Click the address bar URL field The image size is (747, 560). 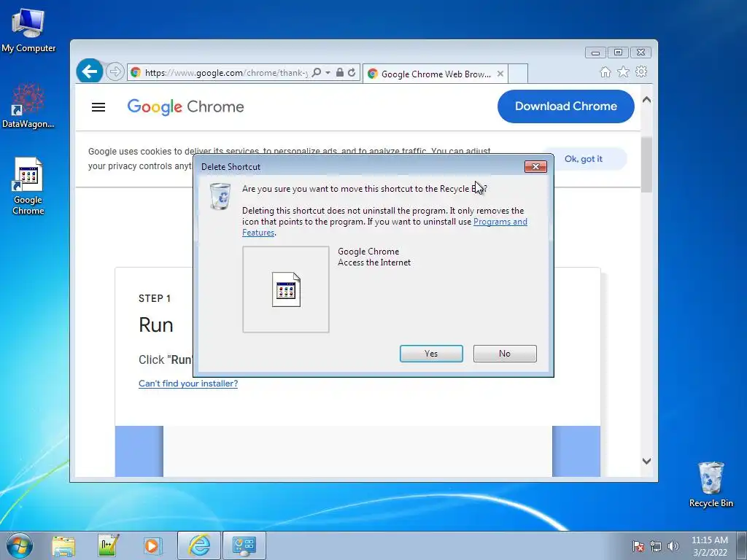(x=226, y=72)
